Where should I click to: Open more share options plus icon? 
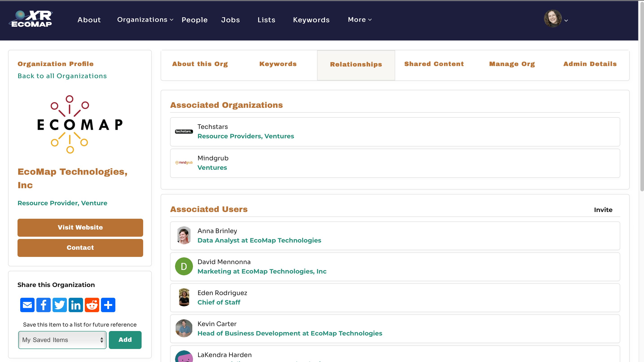tap(108, 305)
